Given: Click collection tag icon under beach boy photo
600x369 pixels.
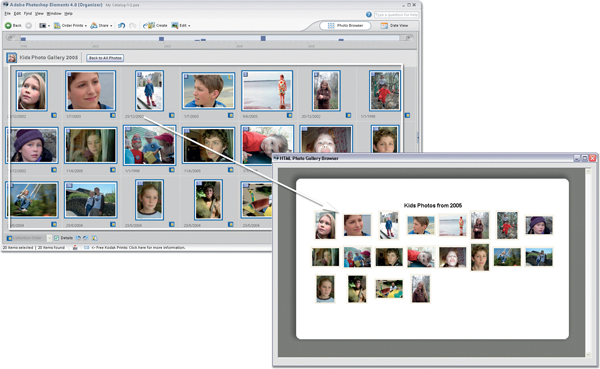Looking at the screenshot, I should [x=231, y=115].
